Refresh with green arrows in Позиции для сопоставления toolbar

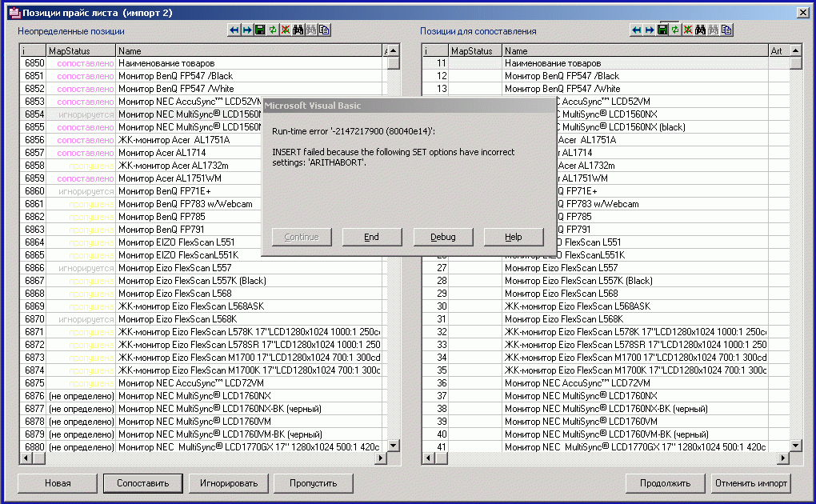[674, 30]
